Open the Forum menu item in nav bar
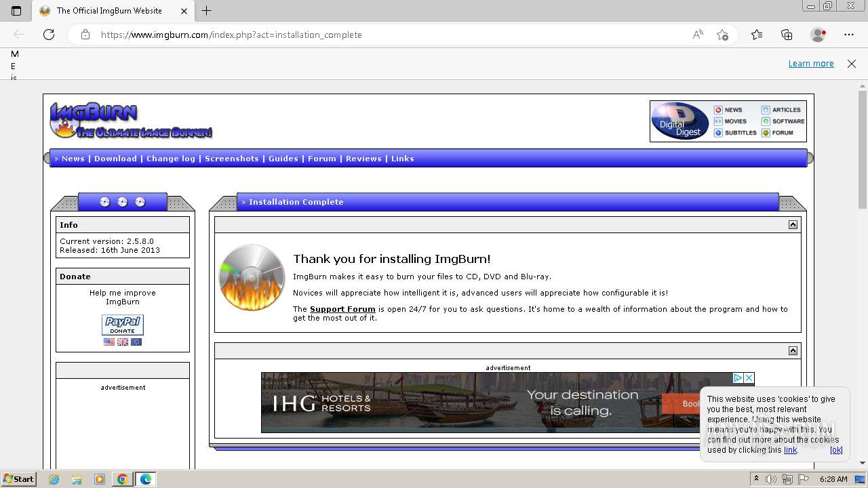The image size is (868, 488). click(x=322, y=159)
